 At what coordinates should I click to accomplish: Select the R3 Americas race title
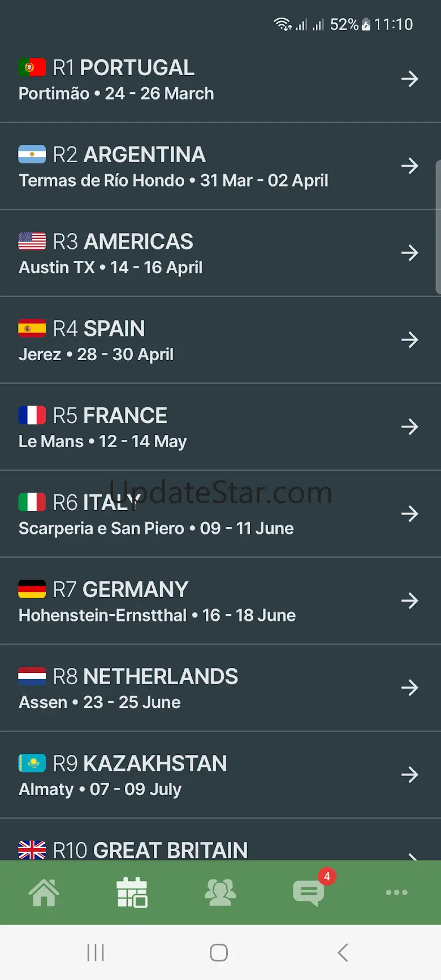click(x=123, y=242)
